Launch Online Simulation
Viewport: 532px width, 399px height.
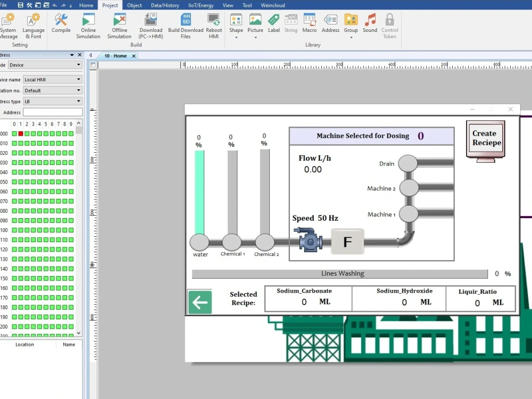pos(88,24)
